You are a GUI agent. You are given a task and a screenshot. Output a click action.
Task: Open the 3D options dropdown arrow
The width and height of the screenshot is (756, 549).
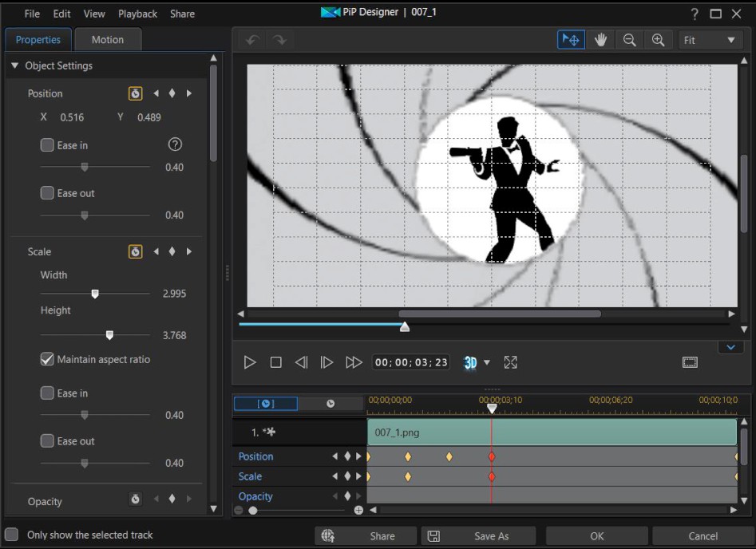click(x=487, y=362)
